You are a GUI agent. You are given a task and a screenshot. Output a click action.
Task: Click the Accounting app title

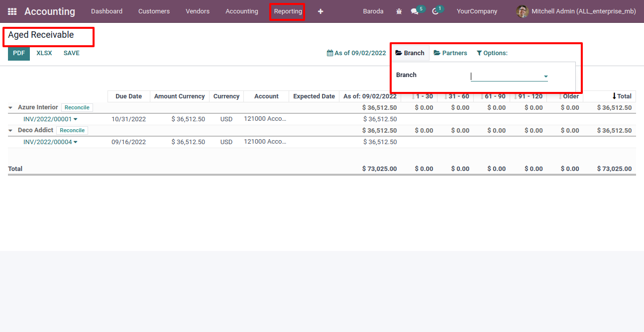[x=50, y=11]
